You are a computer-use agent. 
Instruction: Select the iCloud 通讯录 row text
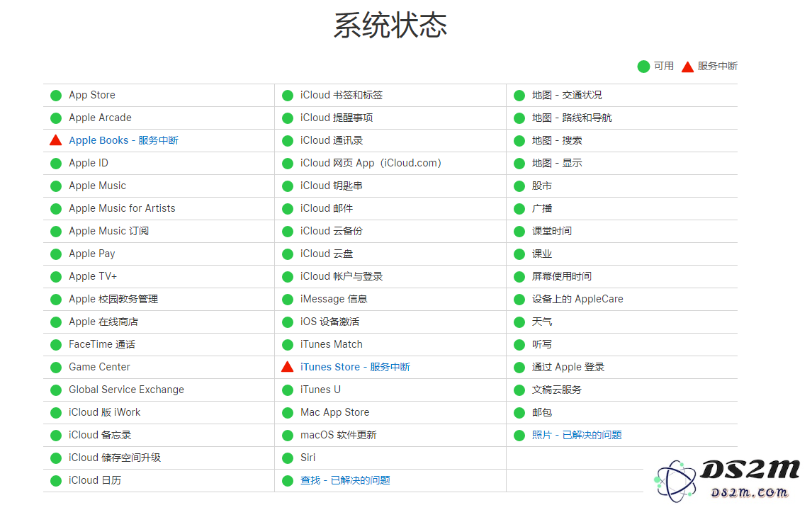coord(332,140)
